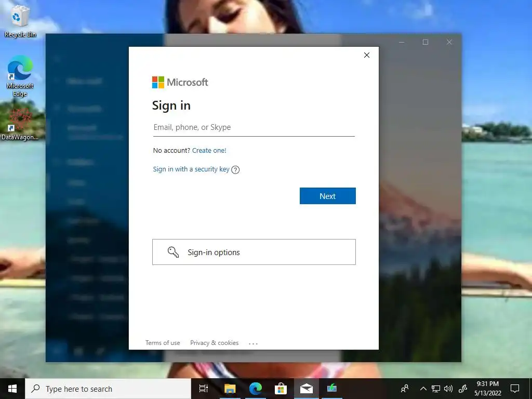Viewport: 532px width, 399px height.
Task: Open Task View on the taskbar
Action: tap(204, 389)
